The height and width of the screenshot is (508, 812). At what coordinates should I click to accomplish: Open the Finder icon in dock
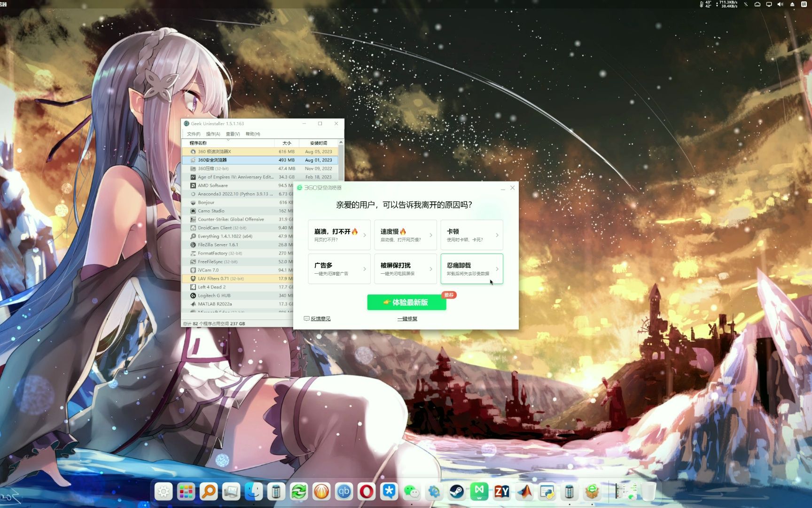(x=254, y=492)
